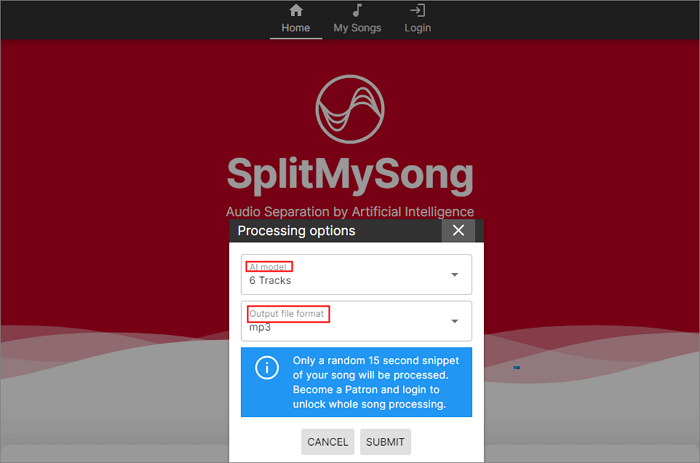This screenshot has width=700, height=463.
Task: Expand the AI model dropdown arrow
Action: point(454,275)
